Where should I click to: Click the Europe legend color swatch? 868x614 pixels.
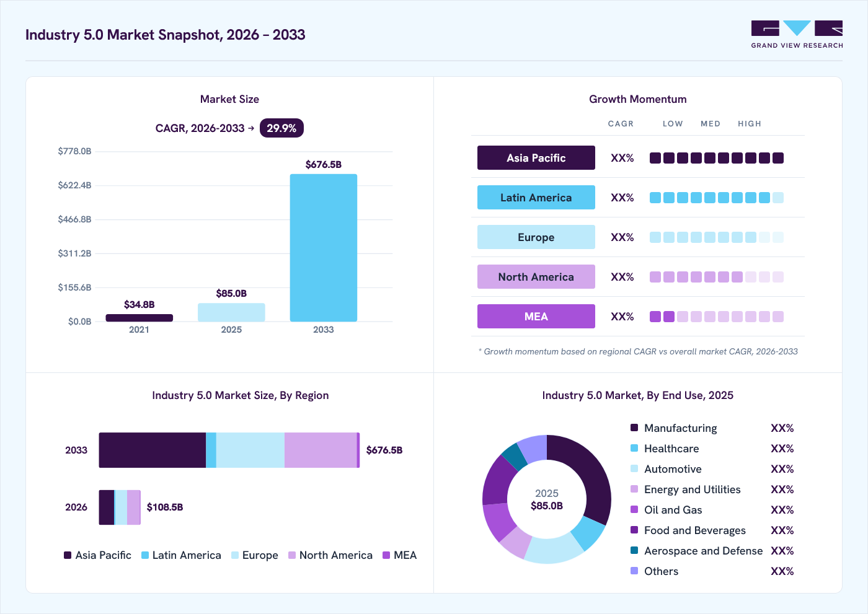tap(235, 555)
